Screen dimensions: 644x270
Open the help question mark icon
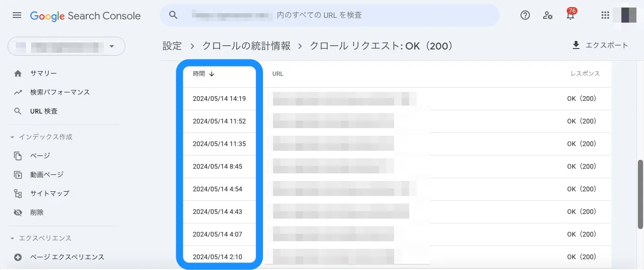(525, 15)
